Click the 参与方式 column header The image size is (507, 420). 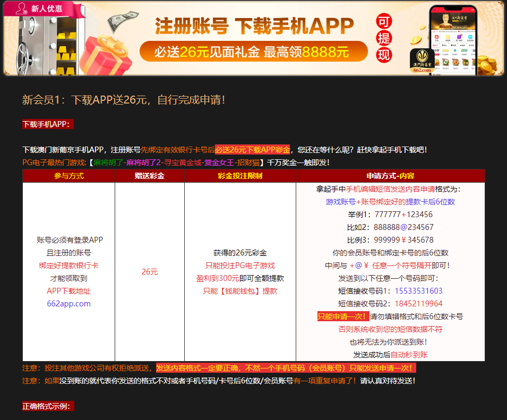coord(69,176)
